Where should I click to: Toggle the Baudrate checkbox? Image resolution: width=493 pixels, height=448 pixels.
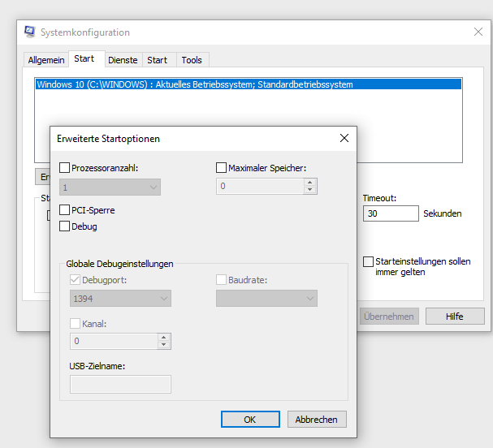(222, 280)
